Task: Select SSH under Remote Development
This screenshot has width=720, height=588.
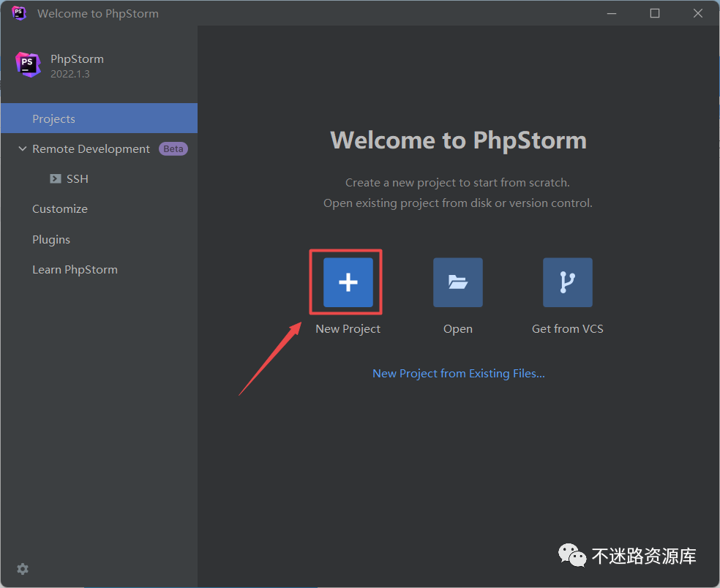Action: tap(77, 178)
